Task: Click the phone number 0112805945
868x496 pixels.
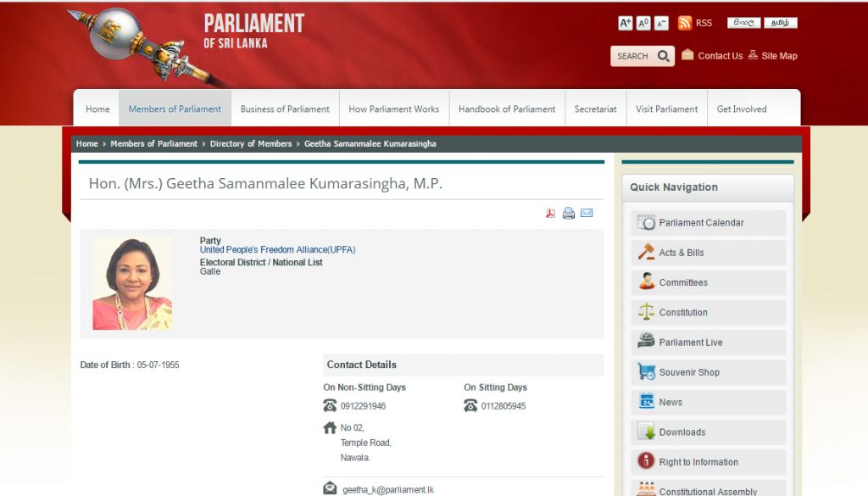Action: pos(504,406)
